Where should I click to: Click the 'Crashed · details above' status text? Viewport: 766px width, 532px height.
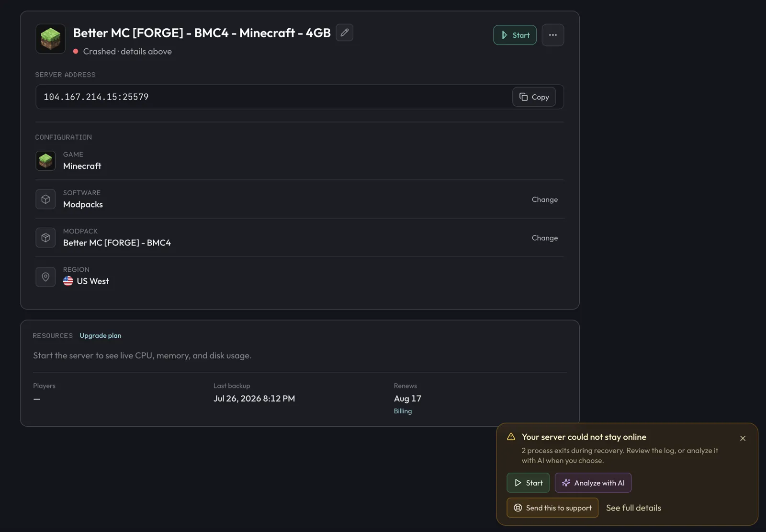(127, 51)
